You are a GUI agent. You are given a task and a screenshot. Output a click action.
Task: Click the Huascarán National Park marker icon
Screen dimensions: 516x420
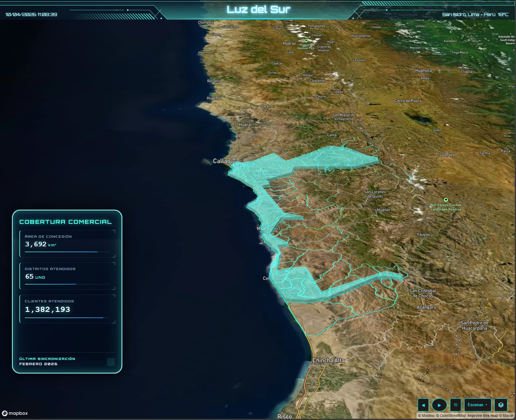[x=306, y=41]
